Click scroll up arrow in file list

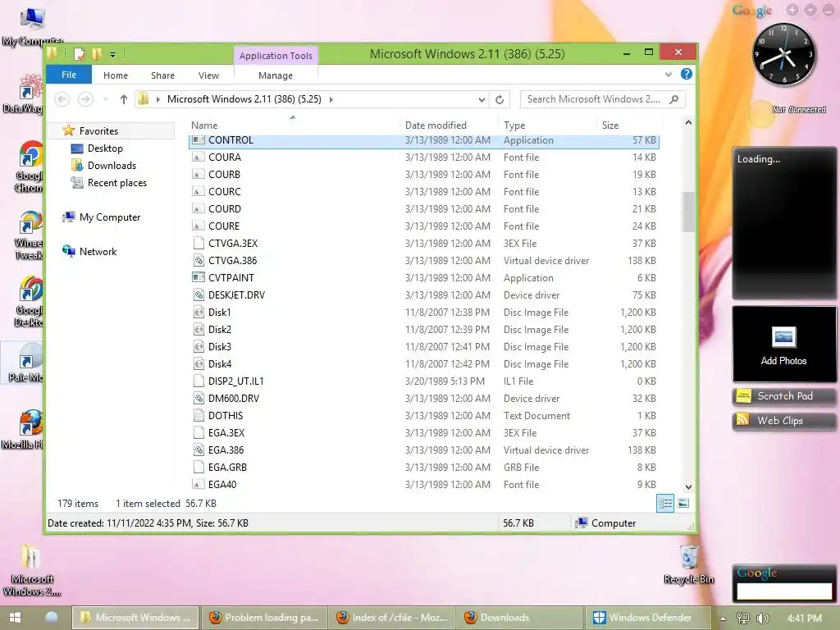tap(688, 123)
